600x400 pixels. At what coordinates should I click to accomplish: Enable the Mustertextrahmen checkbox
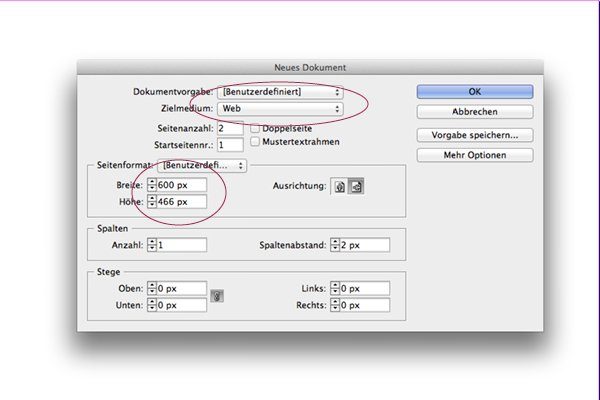point(255,142)
